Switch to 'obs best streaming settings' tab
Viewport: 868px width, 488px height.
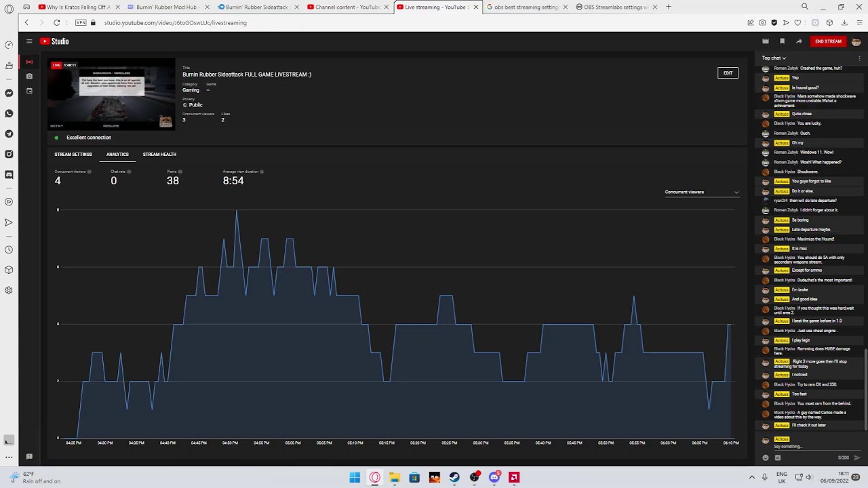526,7
